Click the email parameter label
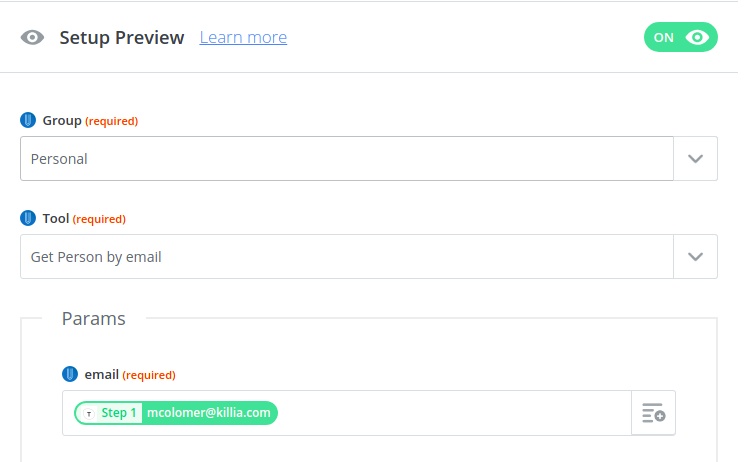 (102, 375)
